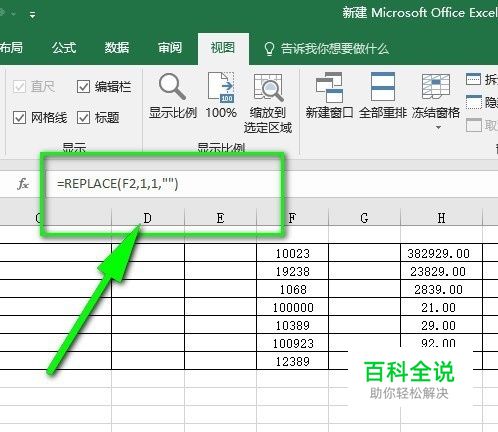This screenshot has width=498, height=432.
Task: Select cell containing 1068
Action: point(293,289)
